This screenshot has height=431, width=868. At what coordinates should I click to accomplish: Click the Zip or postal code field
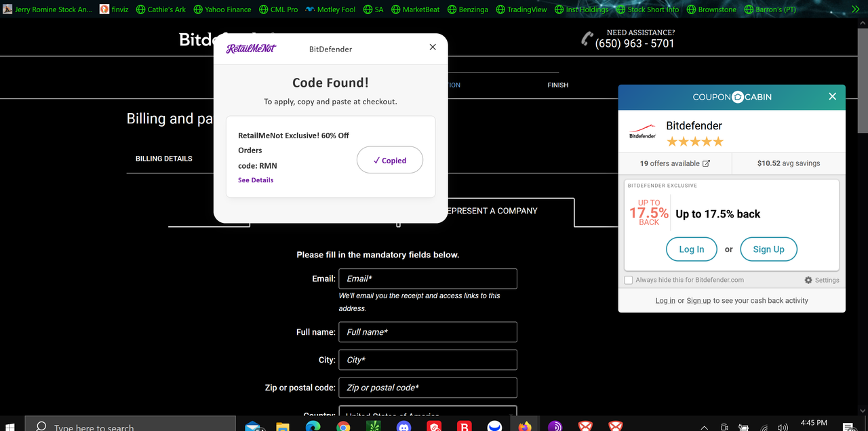[428, 388]
